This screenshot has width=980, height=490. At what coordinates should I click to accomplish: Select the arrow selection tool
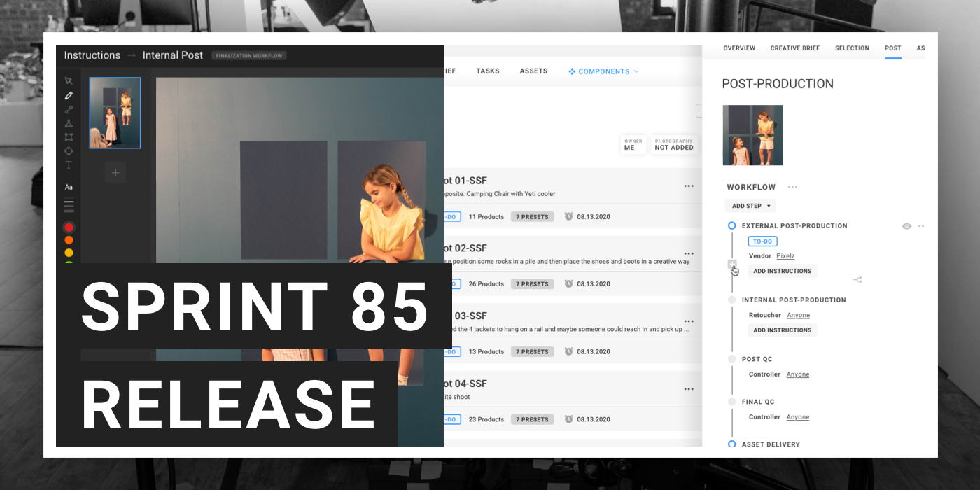click(x=69, y=81)
